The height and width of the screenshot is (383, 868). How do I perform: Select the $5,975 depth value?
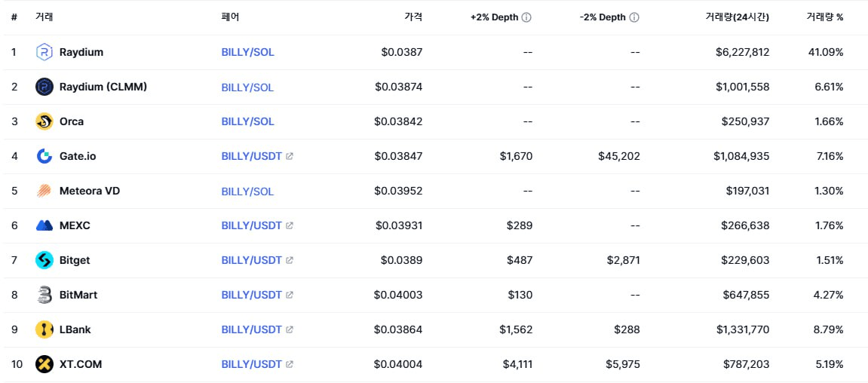click(x=623, y=364)
